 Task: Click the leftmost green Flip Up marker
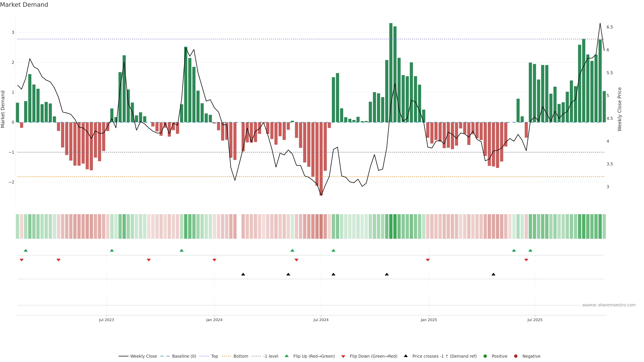click(25, 250)
